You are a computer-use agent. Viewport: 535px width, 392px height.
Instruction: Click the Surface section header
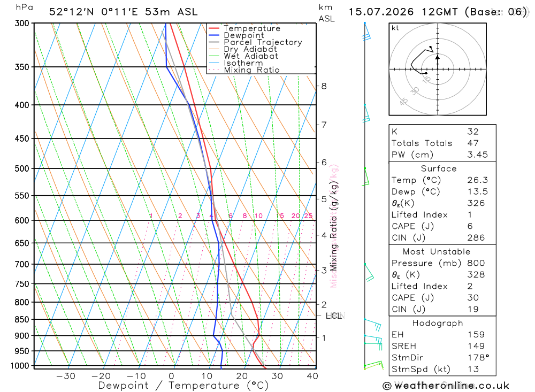439,169
